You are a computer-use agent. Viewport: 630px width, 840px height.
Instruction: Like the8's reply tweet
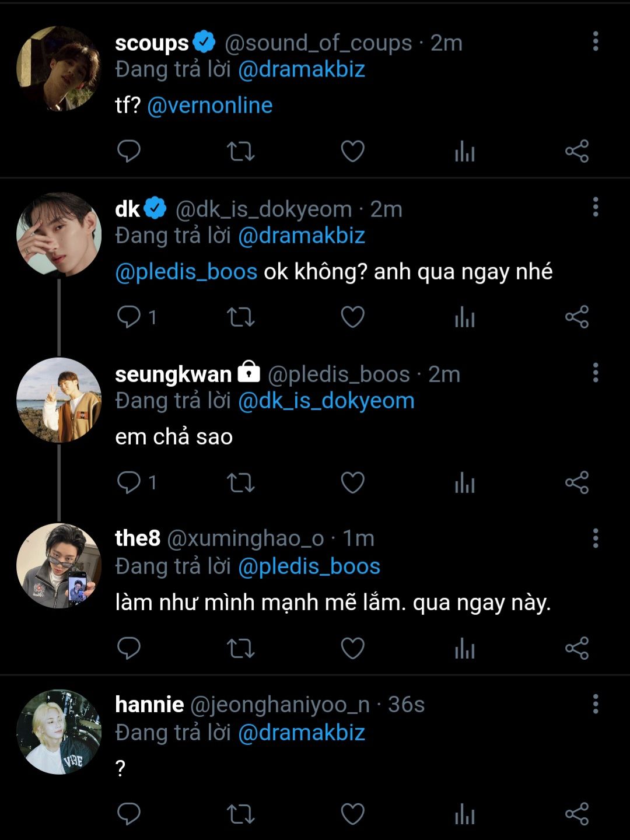(352, 649)
